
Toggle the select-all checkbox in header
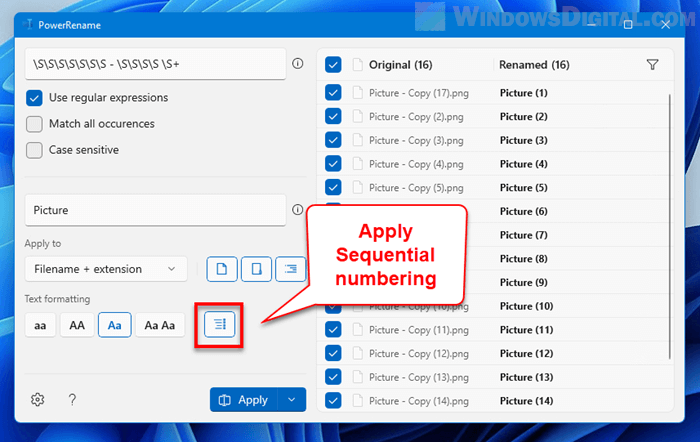333,65
